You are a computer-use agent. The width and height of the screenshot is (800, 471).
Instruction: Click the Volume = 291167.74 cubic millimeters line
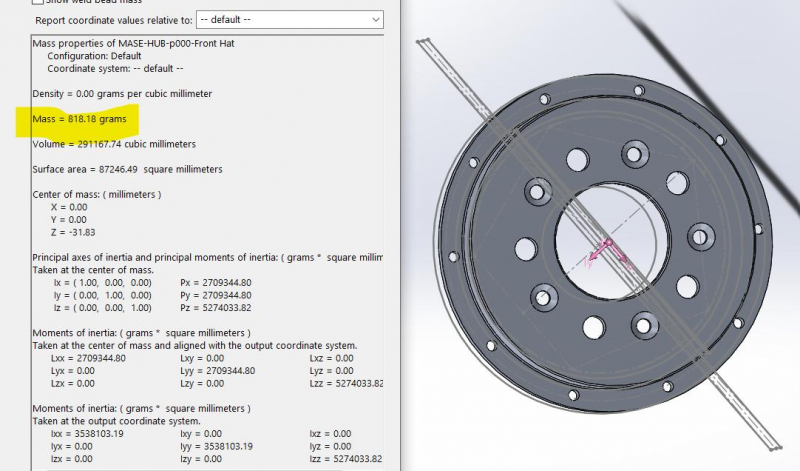pos(114,144)
